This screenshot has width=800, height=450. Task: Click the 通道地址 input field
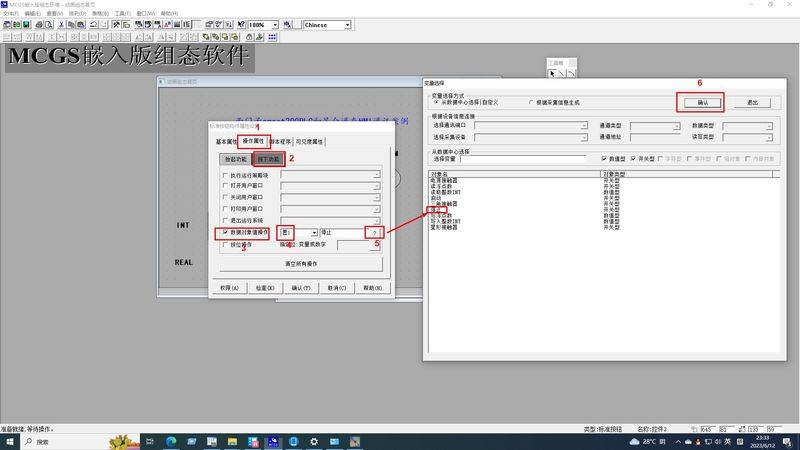tap(655, 137)
